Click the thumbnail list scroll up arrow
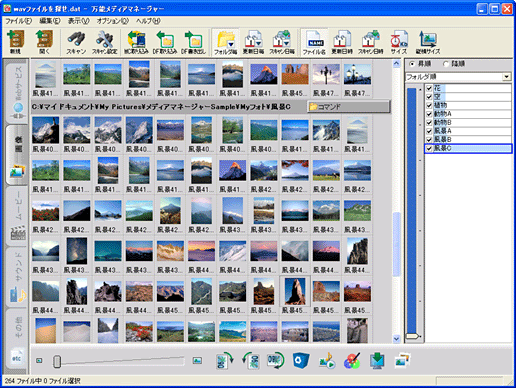The height and width of the screenshot is (388, 516). 396,63
